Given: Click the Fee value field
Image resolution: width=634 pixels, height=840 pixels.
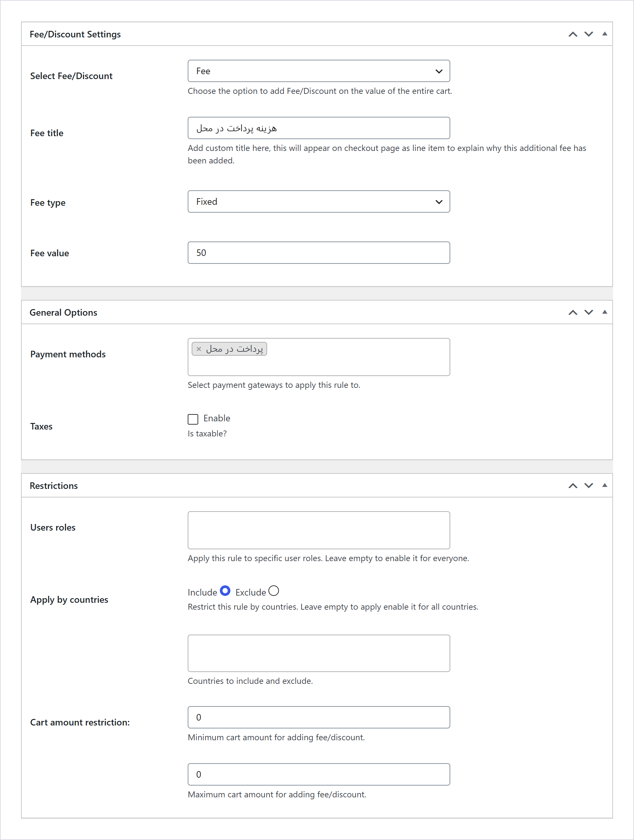Looking at the screenshot, I should 319,253.
